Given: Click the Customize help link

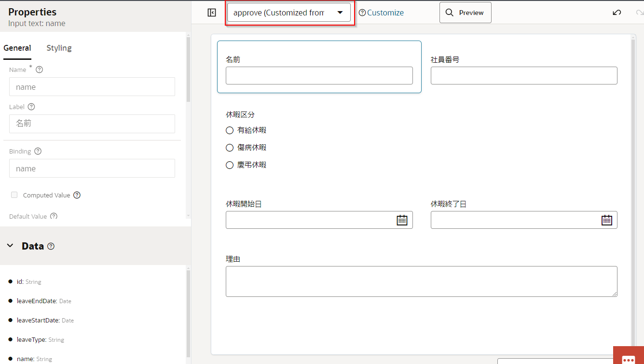Looking at the screenshot, I should click(381, 13).
